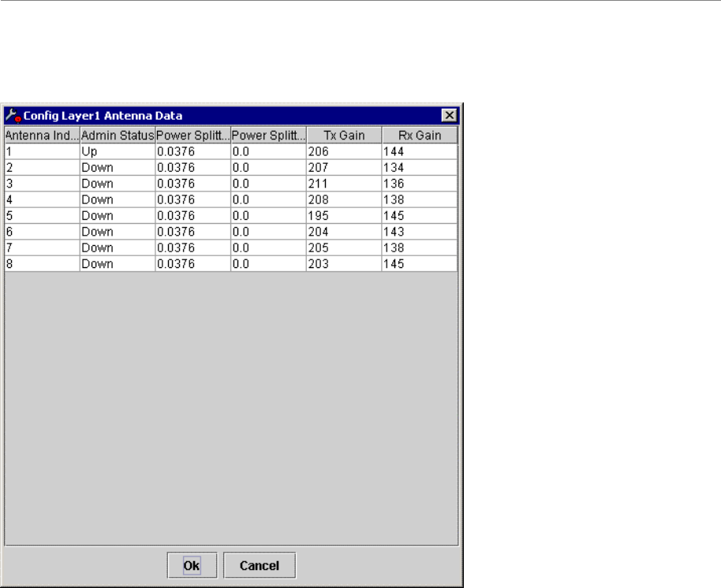This screenshot has width=721, height=588.
Task: Click the 0.0376 power splitter cell in row 8
Action: (x=192, y=264)
